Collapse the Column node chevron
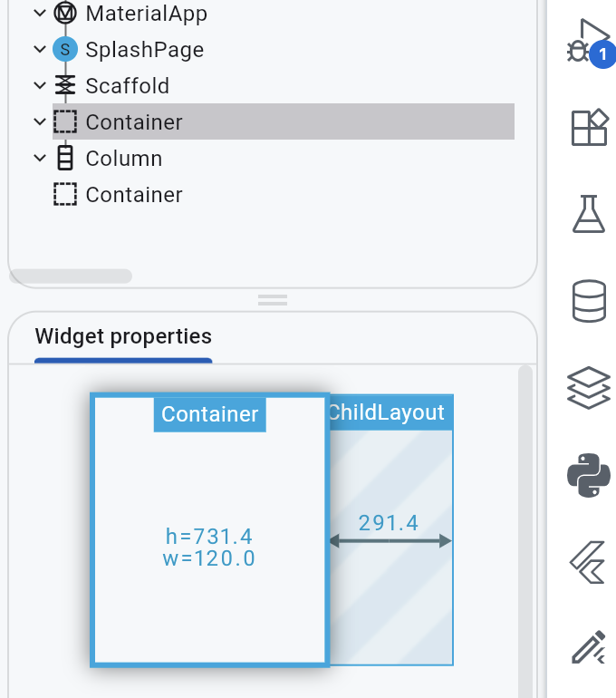This screenshot has height=698, width=616. [x=40, y=158]
